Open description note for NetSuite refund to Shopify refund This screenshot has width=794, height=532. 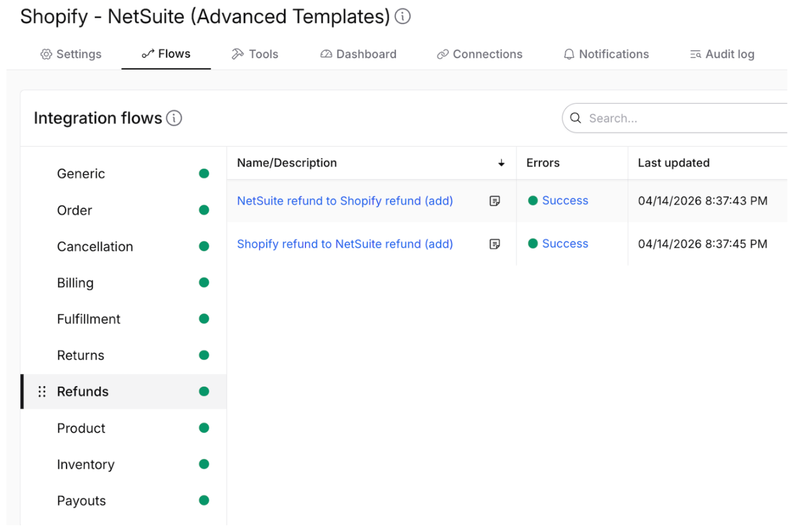tap(495, 201)
